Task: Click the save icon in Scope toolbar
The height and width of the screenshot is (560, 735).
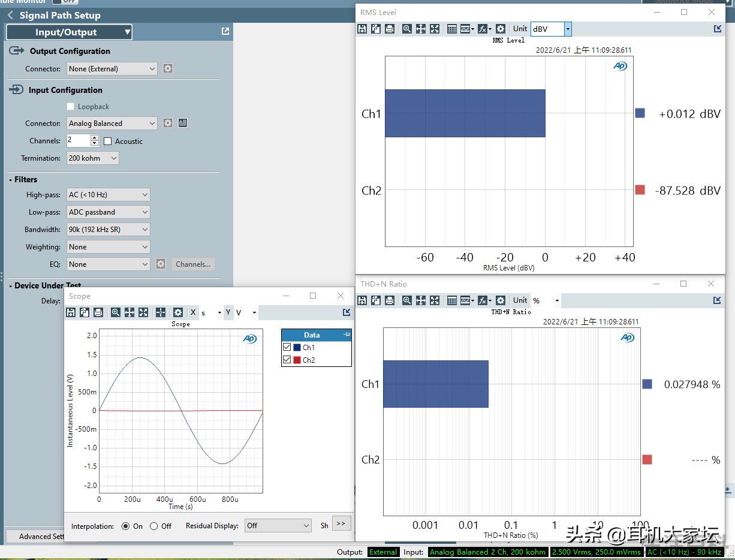Action: 71,312
